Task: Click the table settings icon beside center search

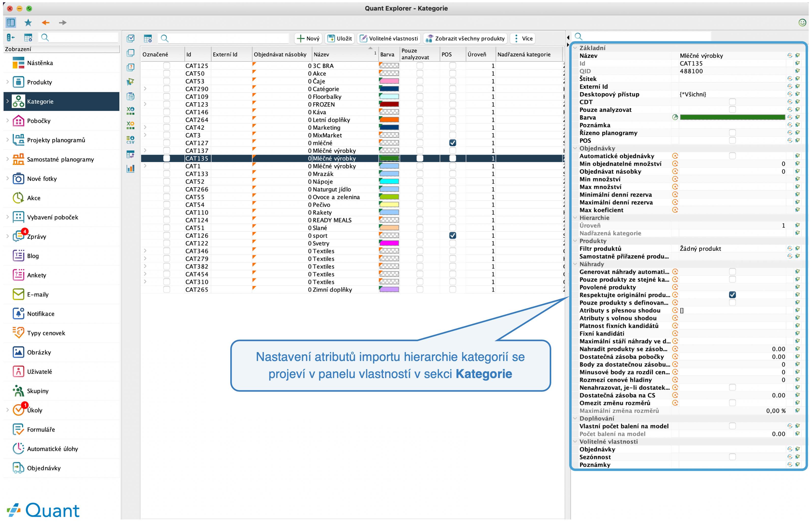Action: 148,39
